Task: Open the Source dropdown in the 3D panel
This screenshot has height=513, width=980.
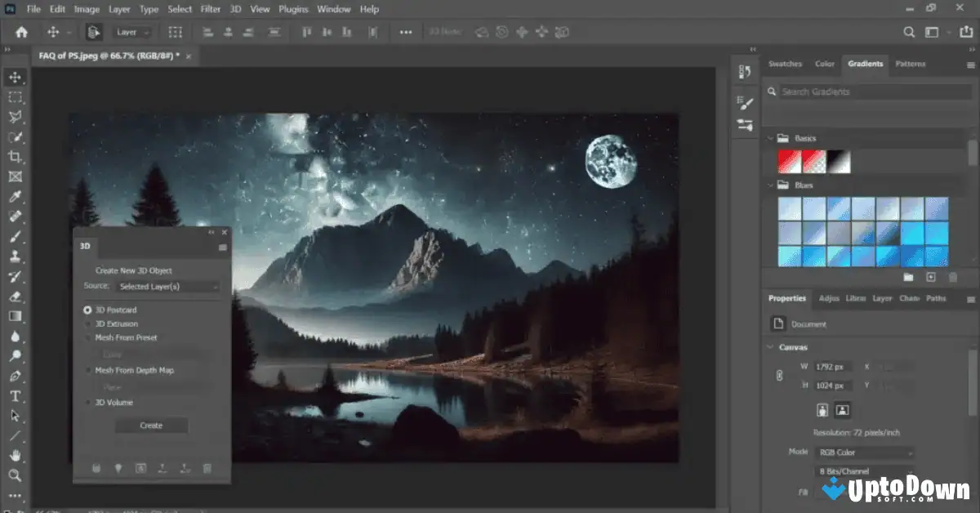Action: click(167, 287)
